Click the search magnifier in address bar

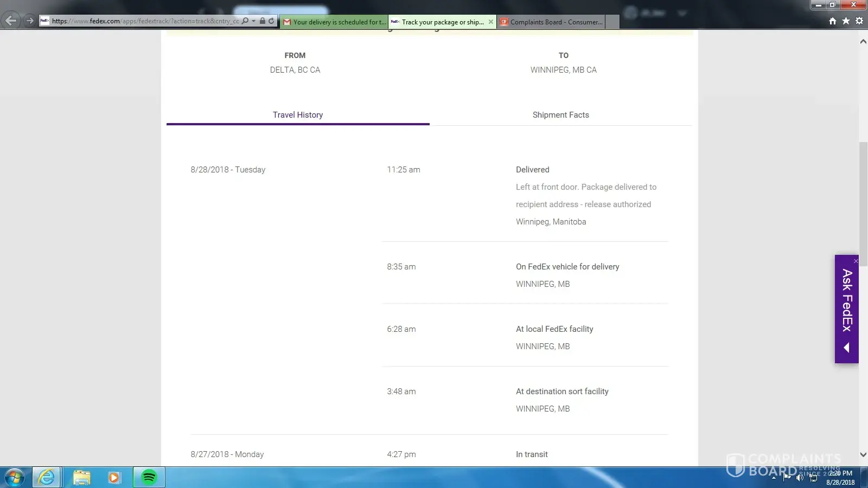(x=245, y=21)
